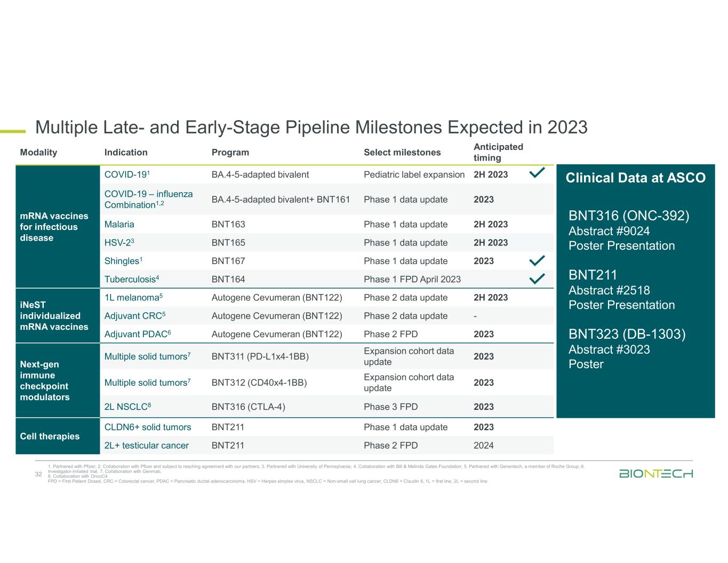Click the Anticipated timing column header

(498, 152)
